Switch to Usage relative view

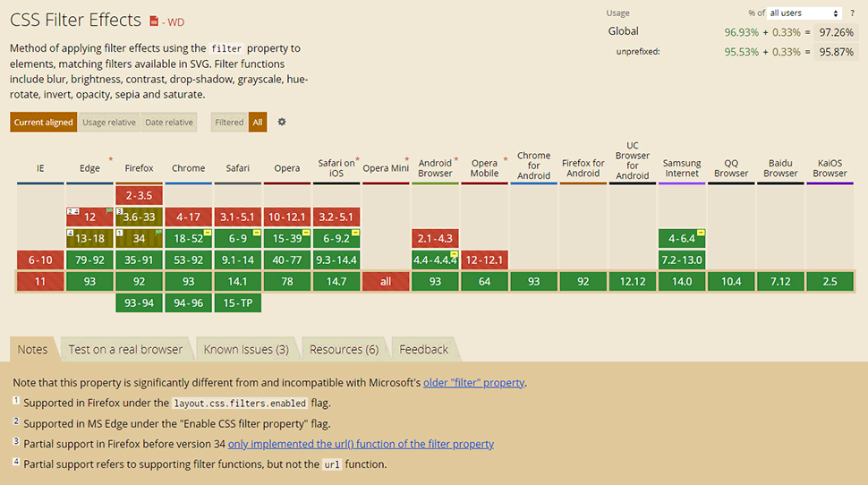(x=109, y=123)
